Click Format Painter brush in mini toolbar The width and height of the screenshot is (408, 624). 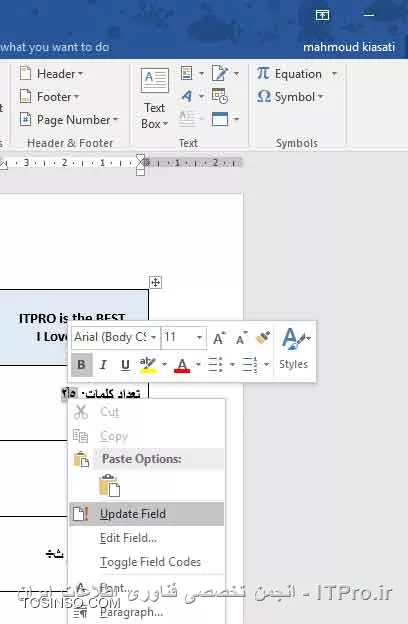(x=263, y=337)
